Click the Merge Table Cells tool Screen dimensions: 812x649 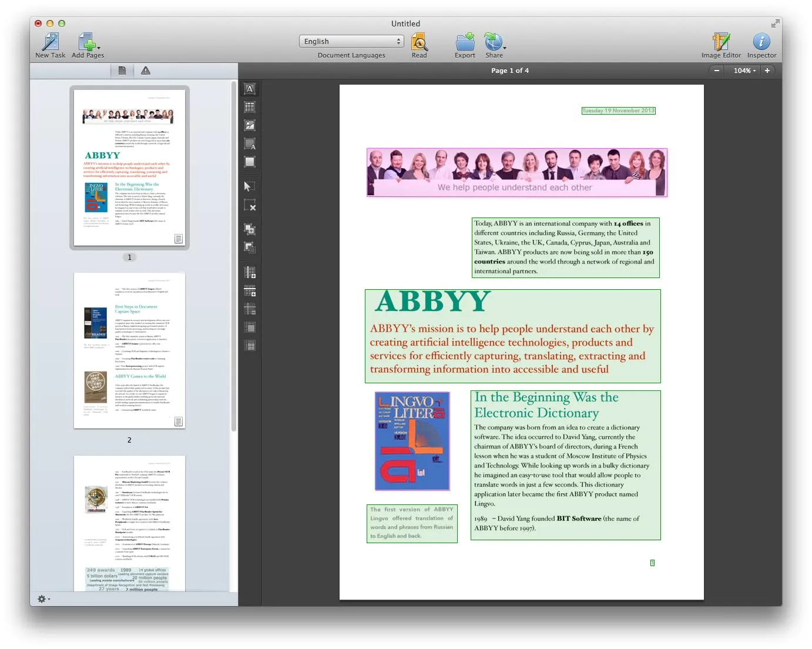(250, 327)
